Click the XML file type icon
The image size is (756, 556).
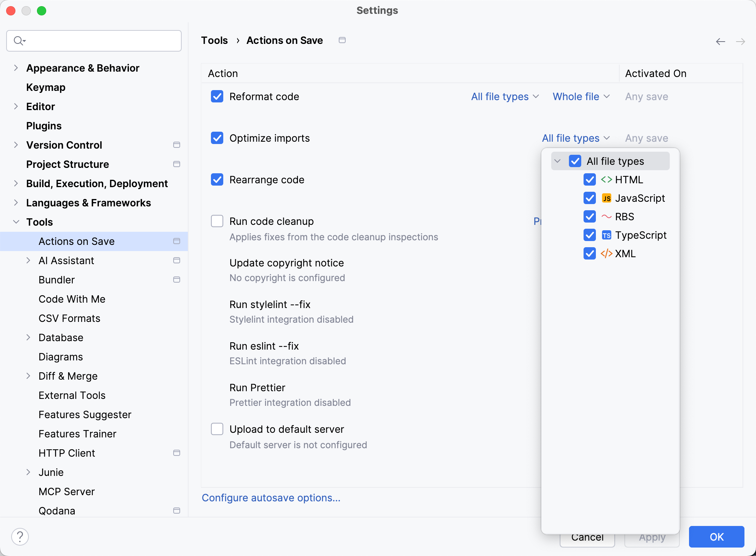pyautogui.click(x=606, y=253)
